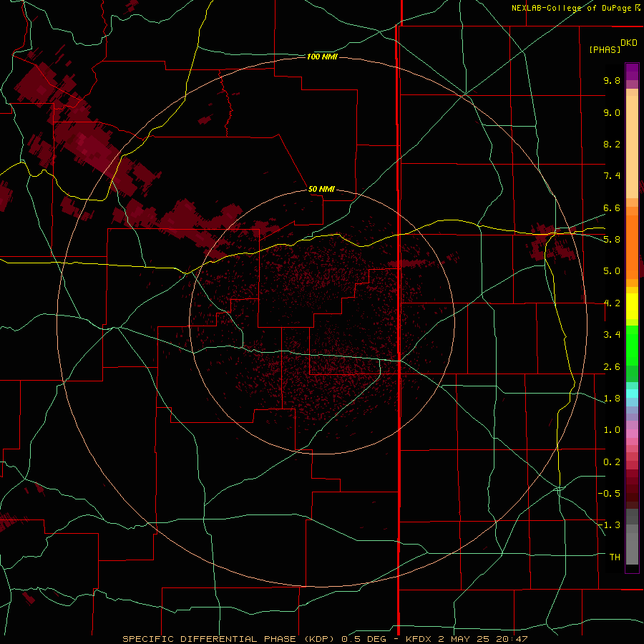Click the 9.0 legend value
Image resolution: width=644 pixels, height=644 pixels.
click(612, 112)
